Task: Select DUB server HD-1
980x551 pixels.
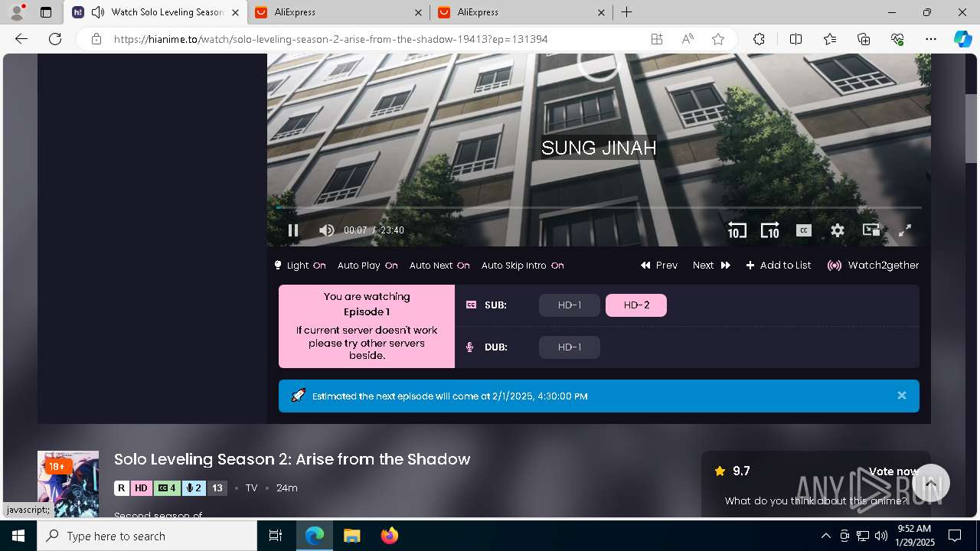Action: [570, 347]
